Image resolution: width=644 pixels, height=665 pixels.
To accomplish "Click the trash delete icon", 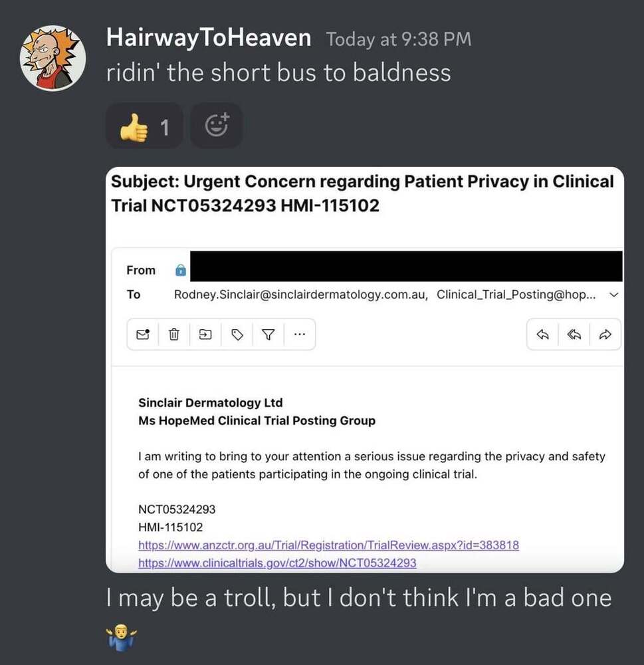I will (x=174, y=334).
